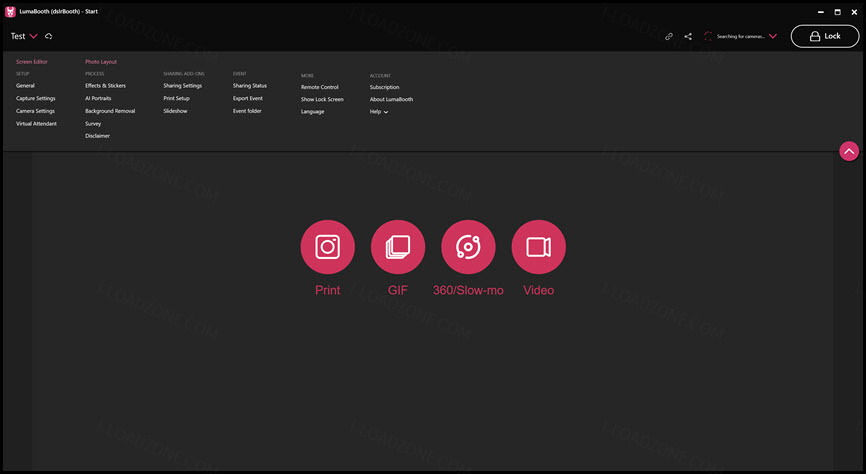Open Slideshow settings
866x474 pixels.
coord(176,111)
